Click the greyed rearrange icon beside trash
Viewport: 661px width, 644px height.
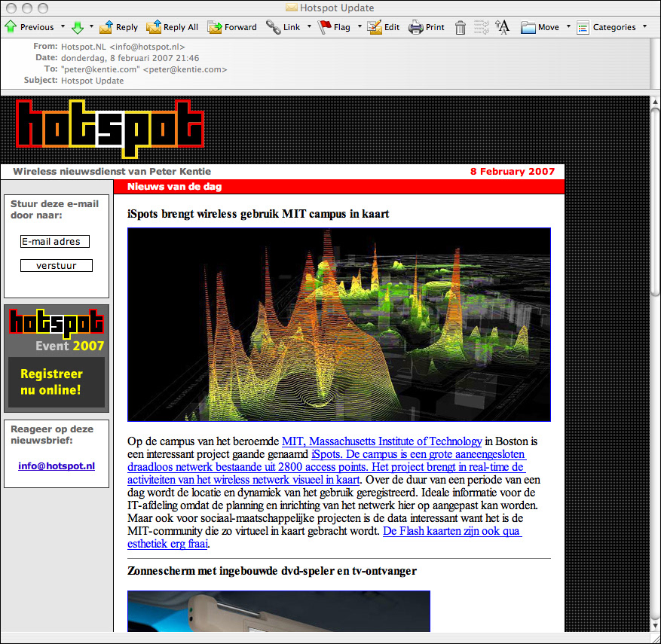[x=481, y=27]
